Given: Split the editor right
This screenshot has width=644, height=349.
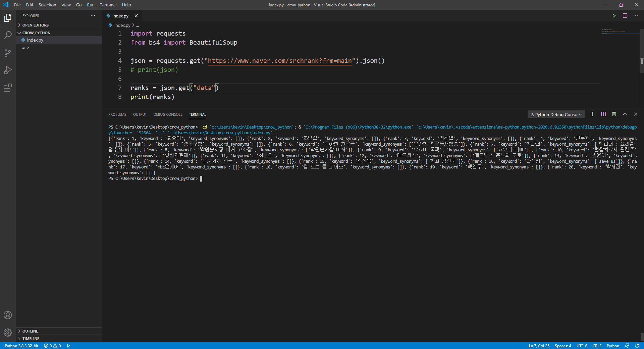Looking at the screenshot, I should (x=625, y=16).
